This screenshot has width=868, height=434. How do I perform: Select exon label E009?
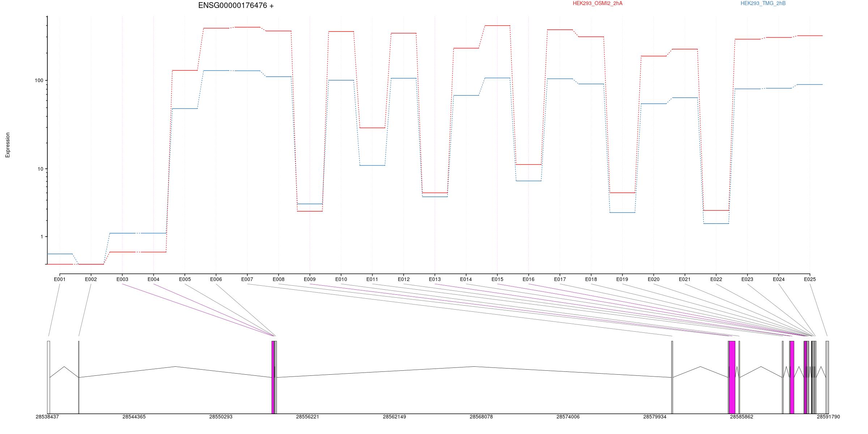pyautogui.click(x=310, y=279)
